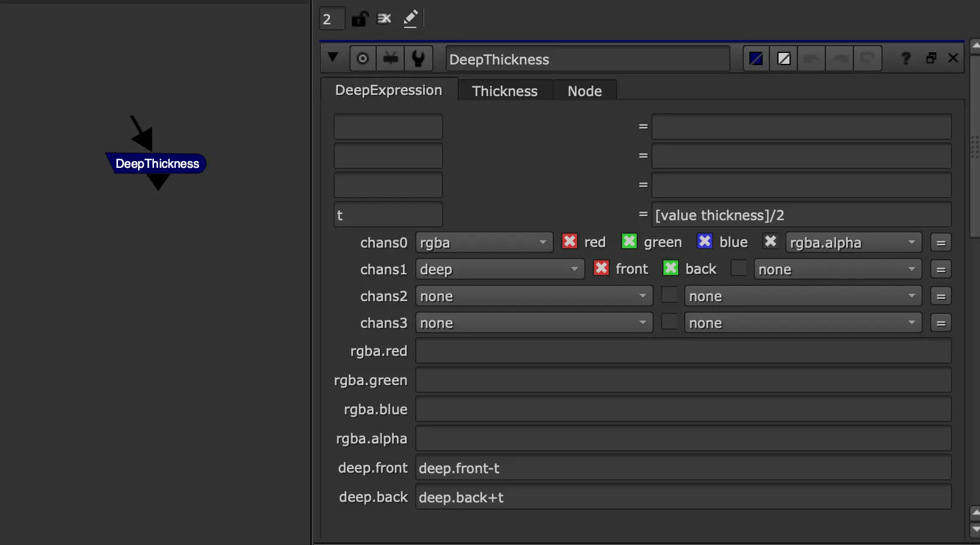Switch to the Thickness tab
The width and height of the screenshot is (980, 545).
click(x=505, y=91)
